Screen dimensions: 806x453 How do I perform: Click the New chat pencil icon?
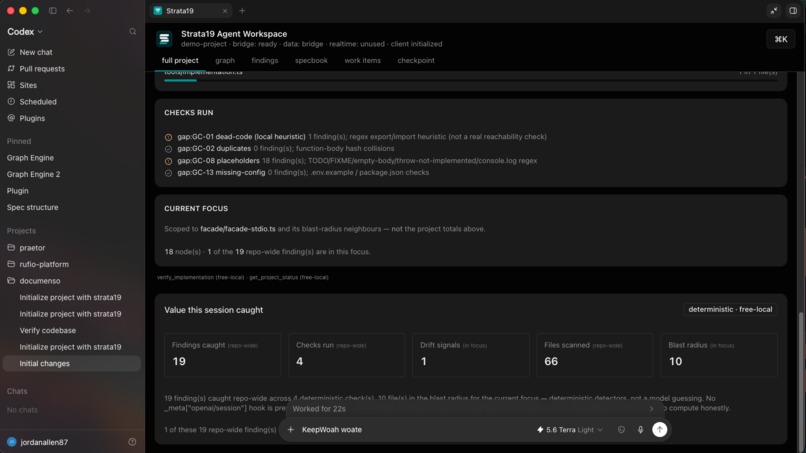tap(11, 52)
